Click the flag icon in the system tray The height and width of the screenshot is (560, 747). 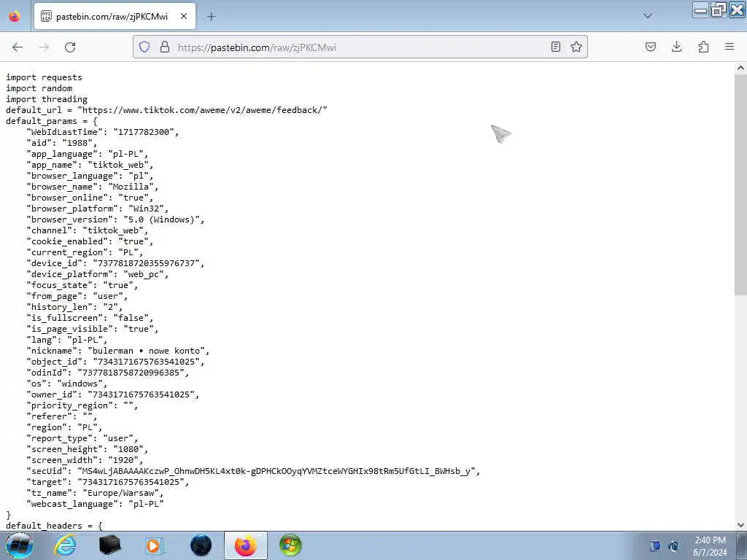(x=654, y=546)
